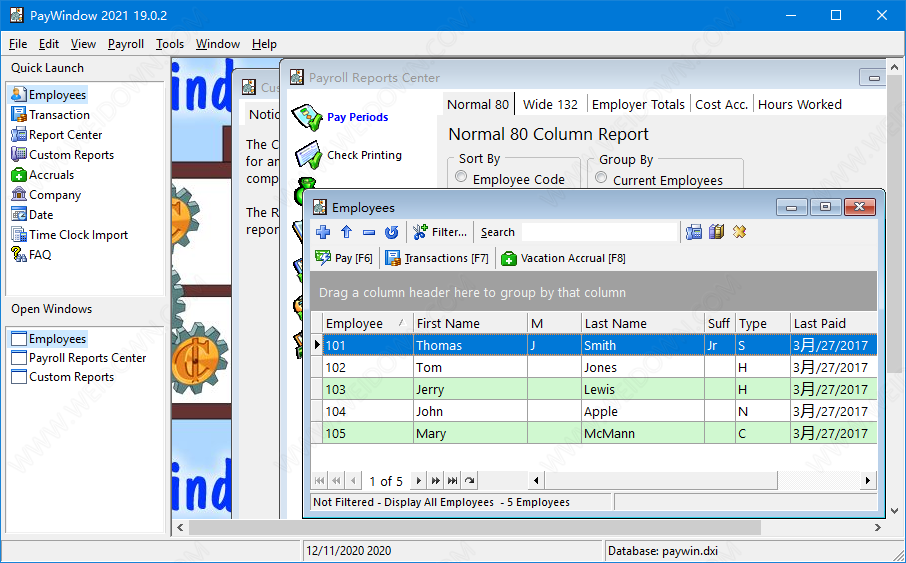Open Accruals in Quick Launch
Viewport: 906px width, 563px height.
(43, 175)
